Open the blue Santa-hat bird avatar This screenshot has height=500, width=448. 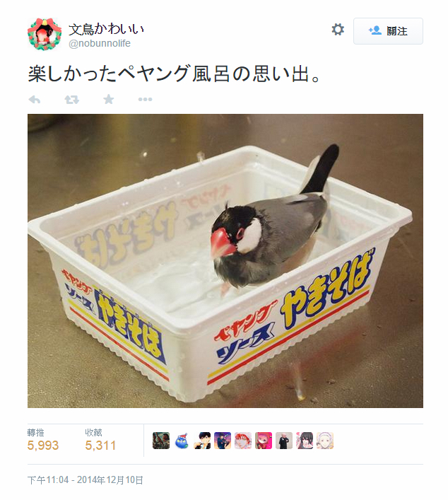point(182,441)
